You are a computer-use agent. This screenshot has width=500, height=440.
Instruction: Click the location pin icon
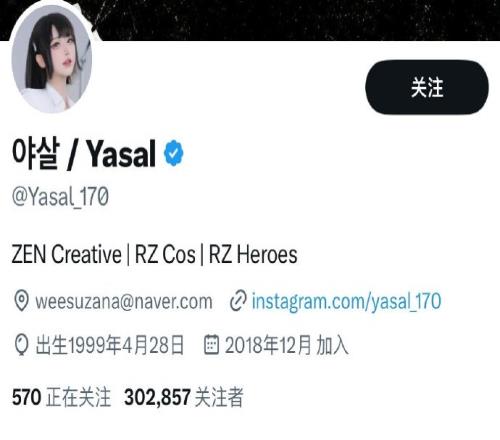22,301
